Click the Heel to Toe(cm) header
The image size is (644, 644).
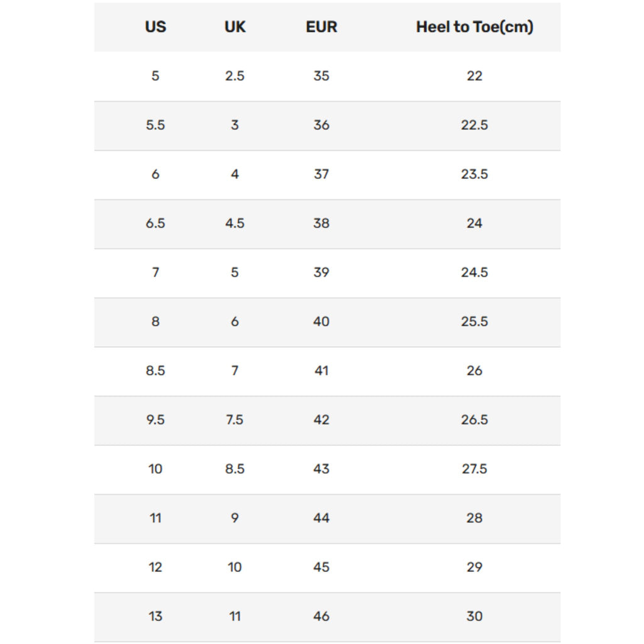474,27
